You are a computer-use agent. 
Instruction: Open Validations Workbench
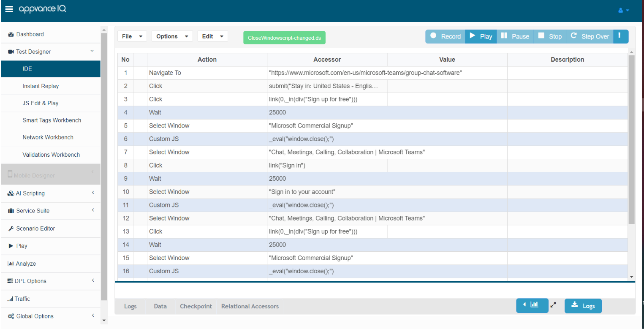(51, 155)
